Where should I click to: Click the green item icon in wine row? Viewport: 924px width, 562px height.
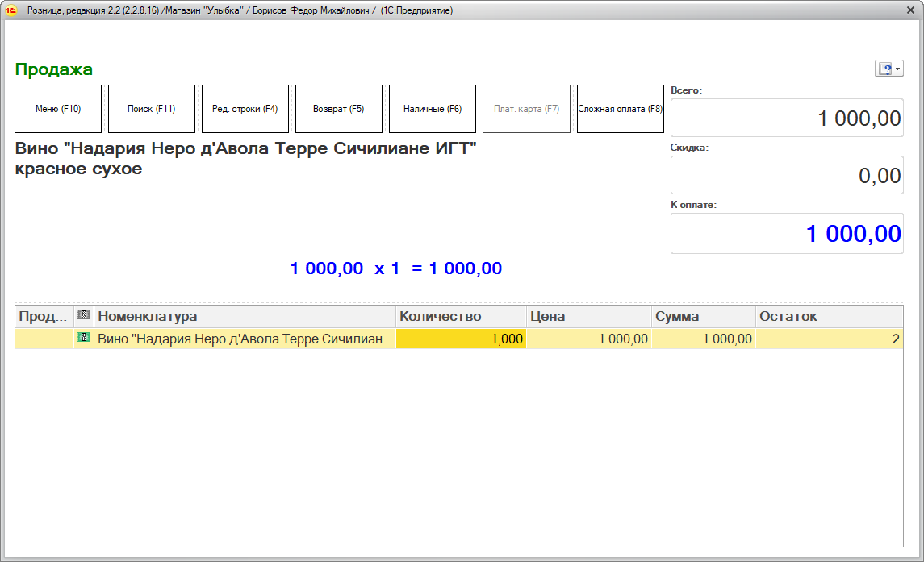pyautogui.click(x=84, y=338)
